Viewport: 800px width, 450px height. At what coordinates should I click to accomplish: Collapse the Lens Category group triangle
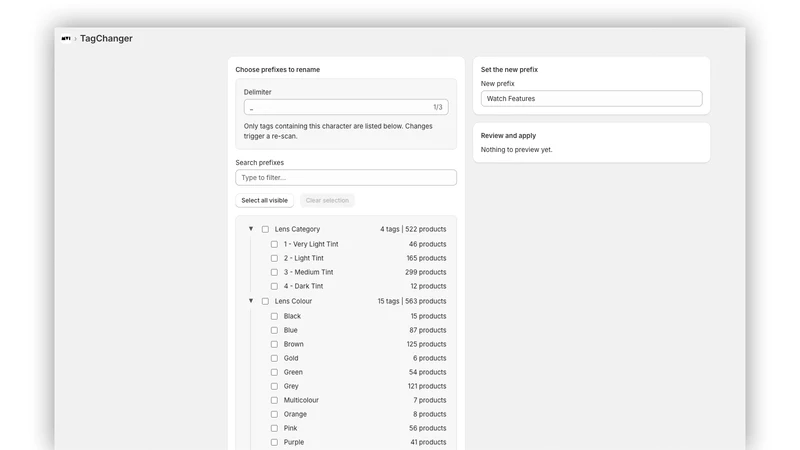(251, 229)
